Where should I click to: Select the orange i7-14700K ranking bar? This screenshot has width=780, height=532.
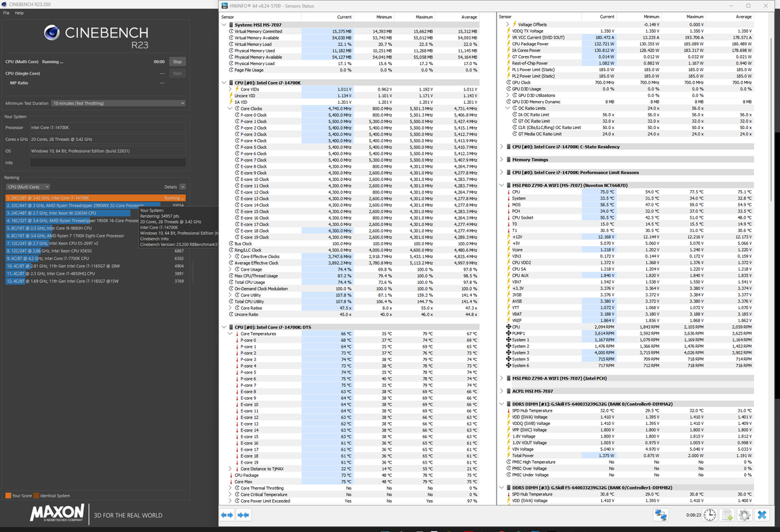(96, 198)
